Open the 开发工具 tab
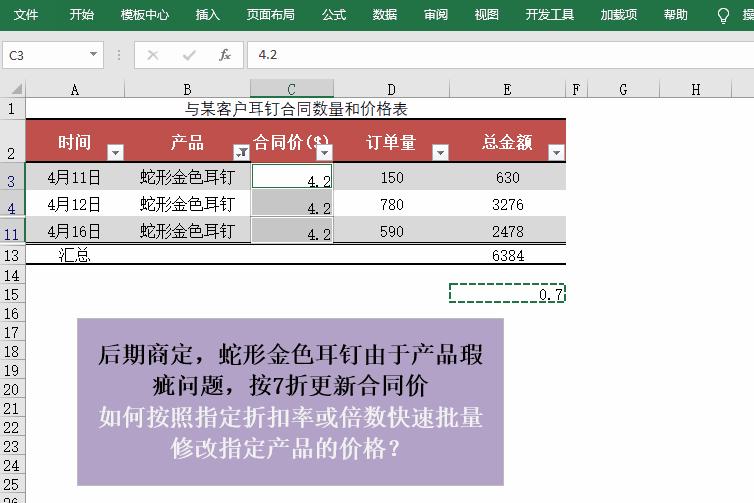 click(549, 14)
